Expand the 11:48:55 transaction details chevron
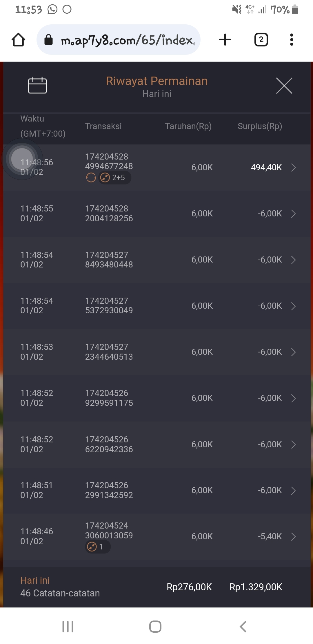 pyautogui.click(x=293, y=214)
